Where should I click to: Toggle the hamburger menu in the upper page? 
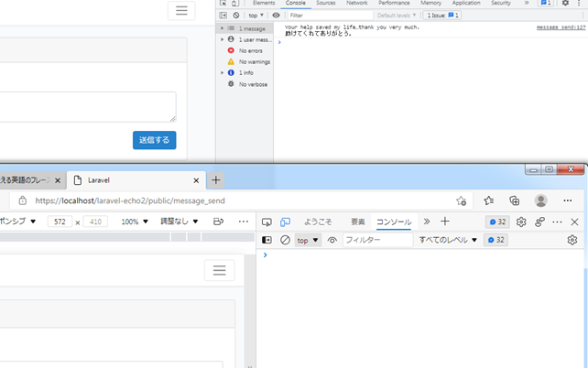coord(181,10)
